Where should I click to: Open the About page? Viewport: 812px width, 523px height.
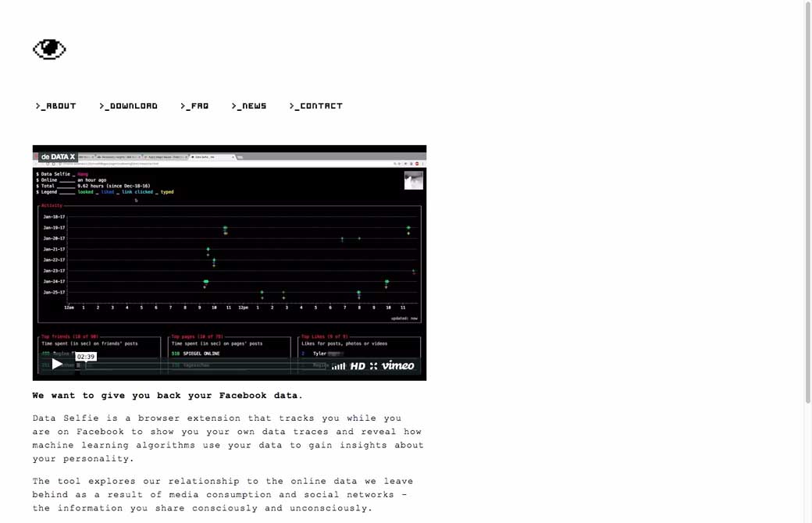pos(55,106)
